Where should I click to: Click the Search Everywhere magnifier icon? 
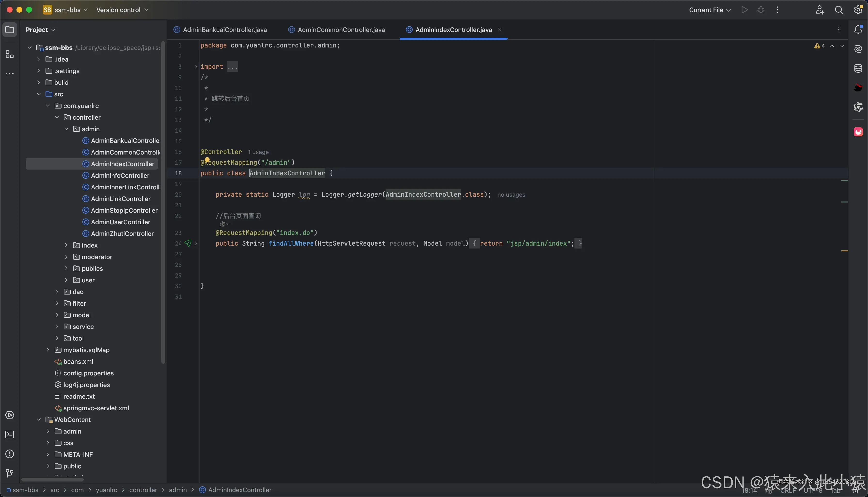[839, 10]
